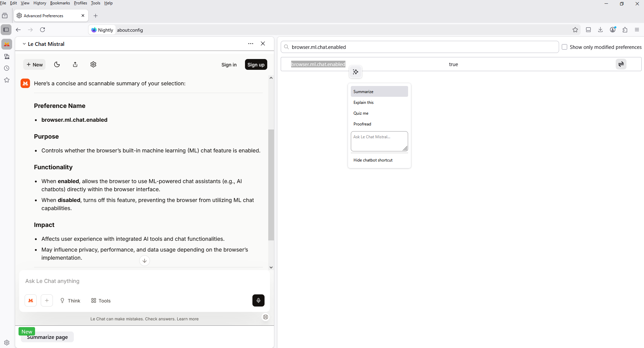Open History from the sidebar strip

(7, 68)
